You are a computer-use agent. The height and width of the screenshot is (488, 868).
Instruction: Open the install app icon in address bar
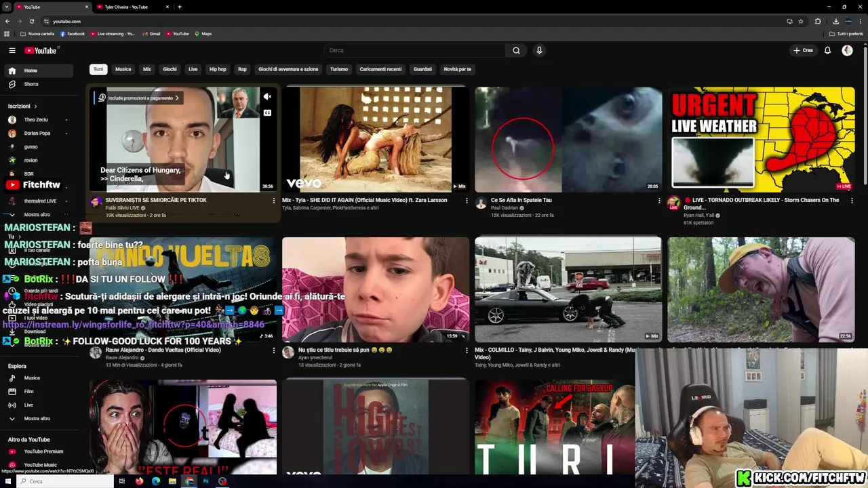click(x=789, y=21)
